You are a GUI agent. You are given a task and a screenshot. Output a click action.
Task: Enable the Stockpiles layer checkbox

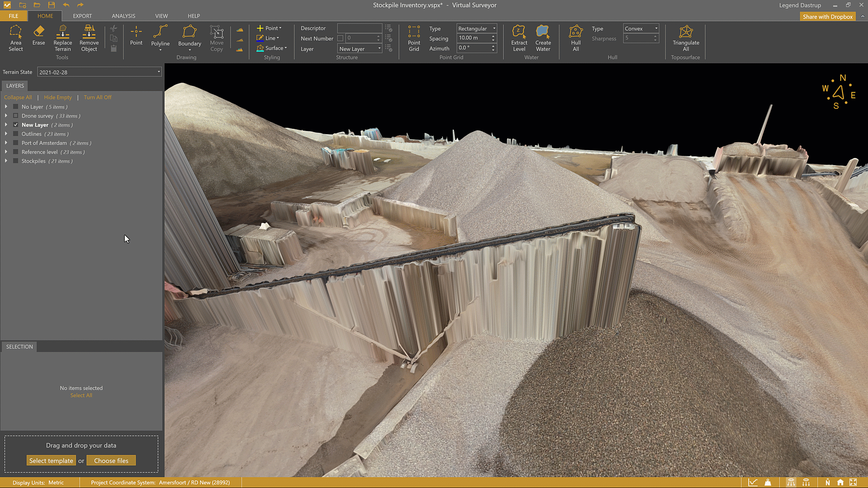tap(16, 161)
